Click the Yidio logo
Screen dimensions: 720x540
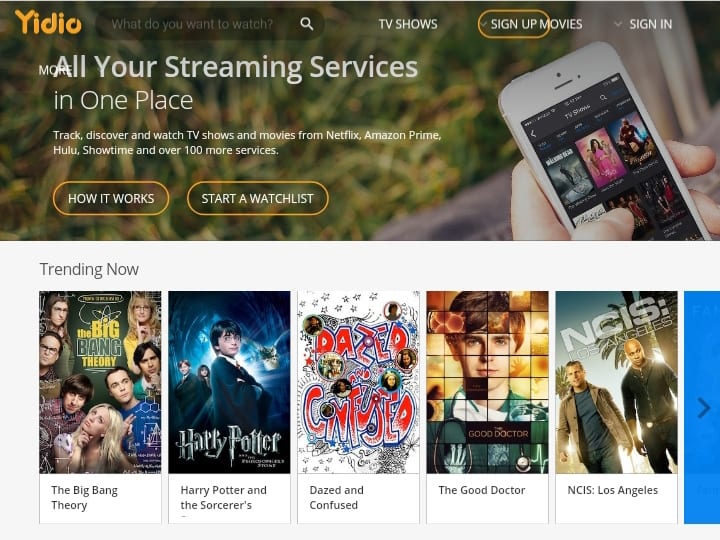click(x=48, y=22)
